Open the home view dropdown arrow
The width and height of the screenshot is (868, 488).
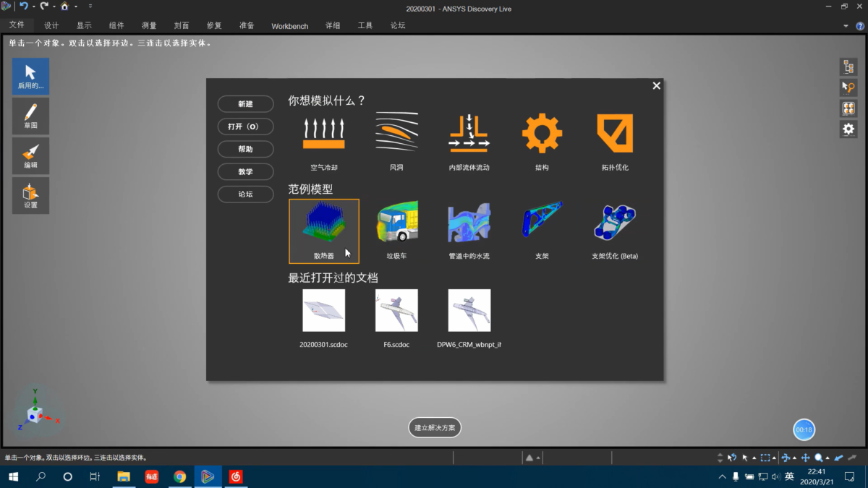click(x=75, y=6)
